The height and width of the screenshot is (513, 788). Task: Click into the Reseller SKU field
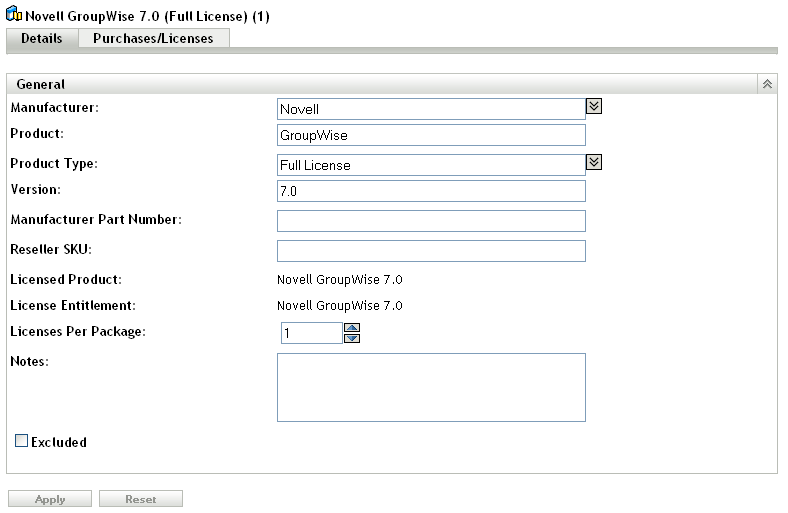[x=431, y=251]
